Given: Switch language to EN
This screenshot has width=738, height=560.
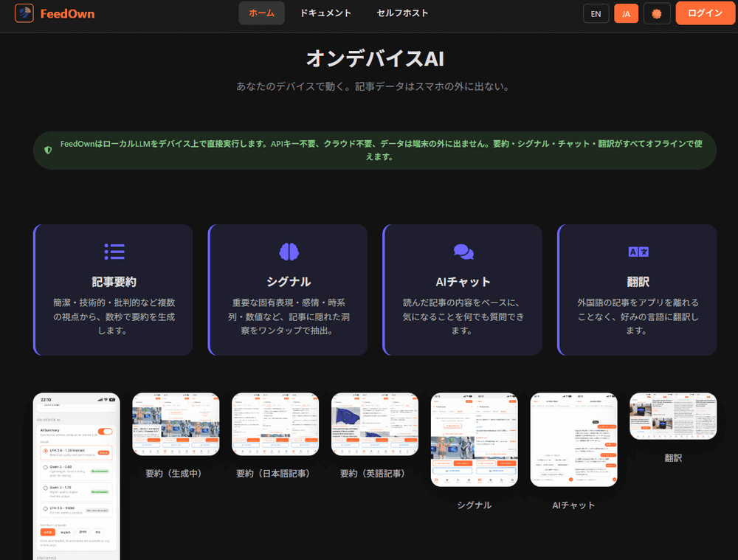Looking at the screenshot, I should point(596,13).
